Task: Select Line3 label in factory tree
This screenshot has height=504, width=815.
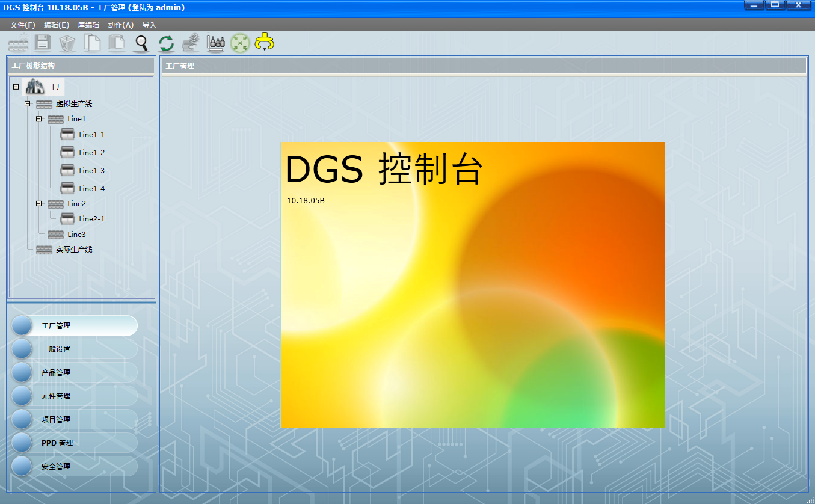Action: (76, 235)
